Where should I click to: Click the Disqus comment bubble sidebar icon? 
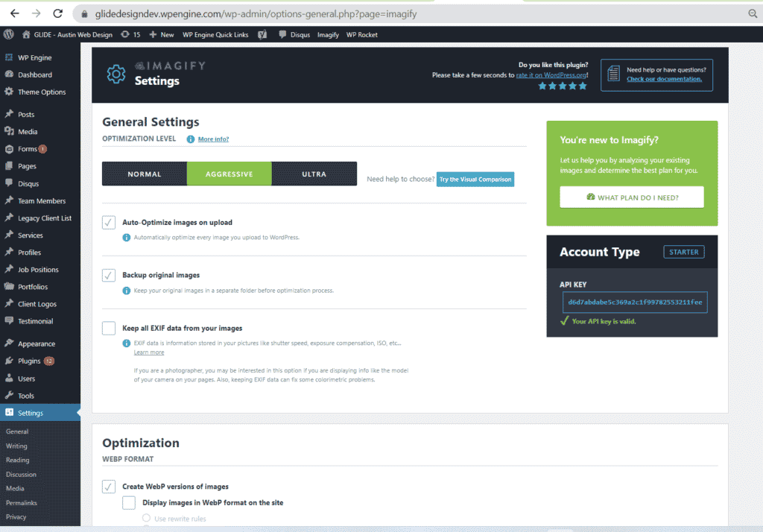pos(9,183)
